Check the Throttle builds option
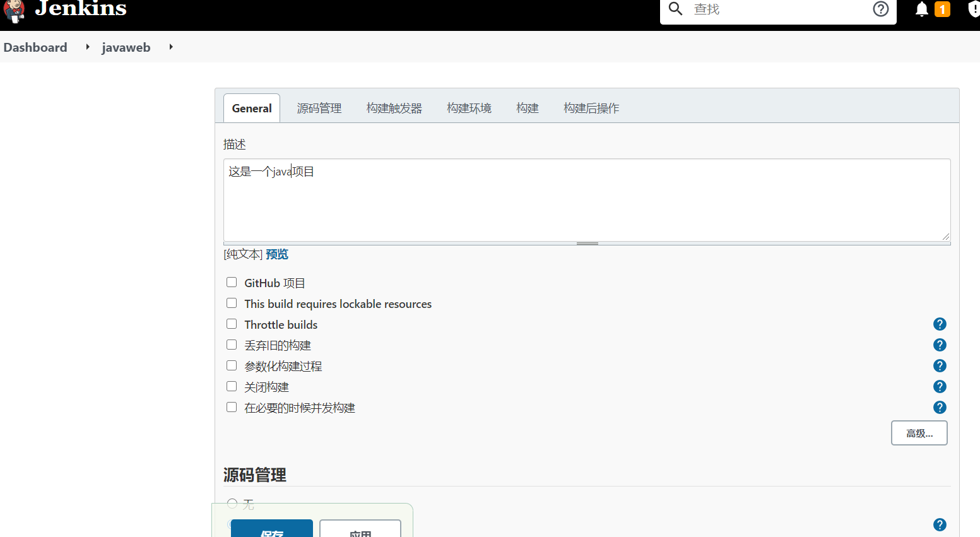The width and height of the screenshot is (980, 537). 232,324
